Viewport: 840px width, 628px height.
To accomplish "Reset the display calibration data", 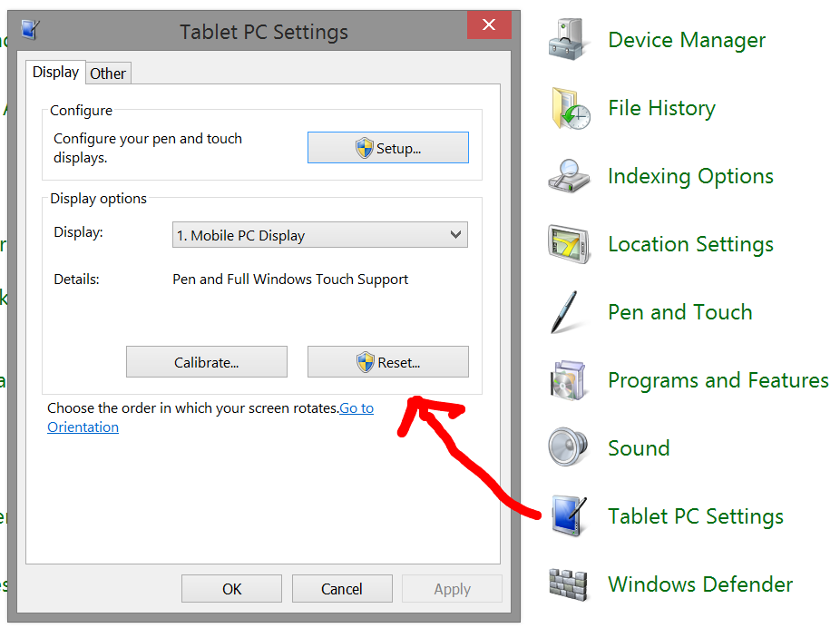I will pyautogui.click(x=387, y=361).
